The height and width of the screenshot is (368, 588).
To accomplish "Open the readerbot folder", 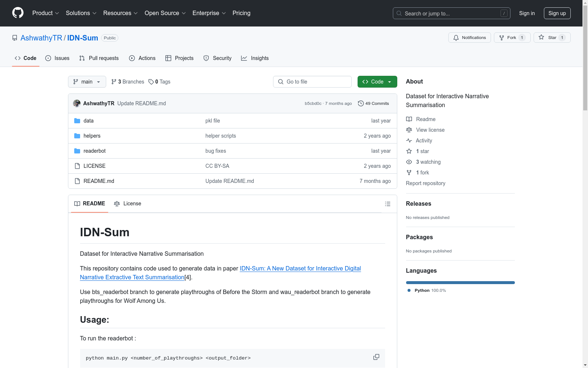I will [94, 151].
